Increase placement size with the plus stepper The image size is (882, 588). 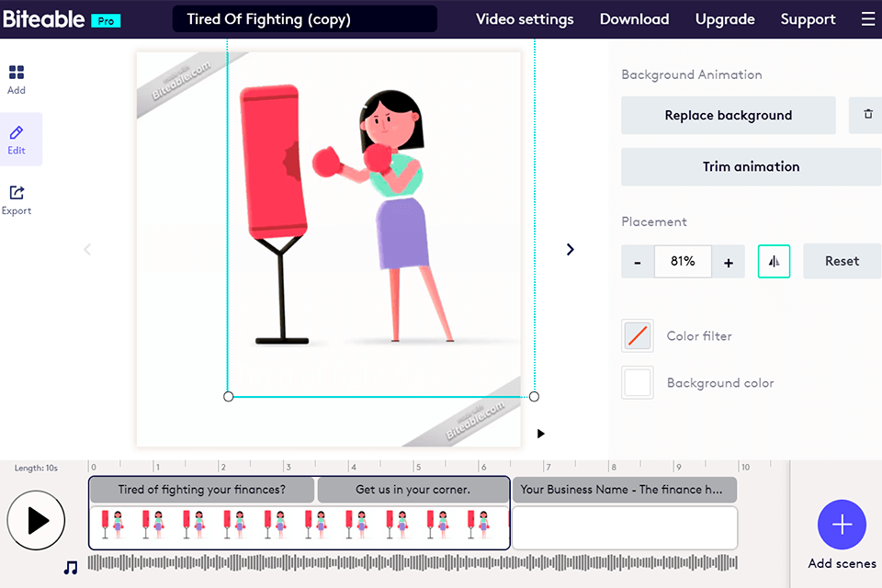pos(728,261)
